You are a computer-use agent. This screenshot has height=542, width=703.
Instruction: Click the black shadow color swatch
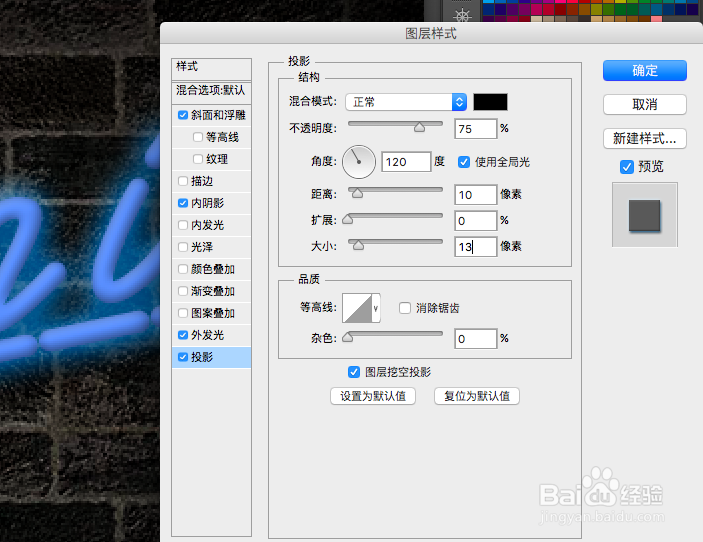(x=490, y=102)
